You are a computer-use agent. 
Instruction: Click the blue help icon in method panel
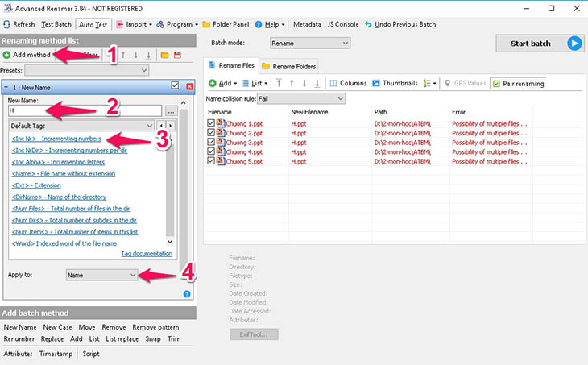point(187,294)
